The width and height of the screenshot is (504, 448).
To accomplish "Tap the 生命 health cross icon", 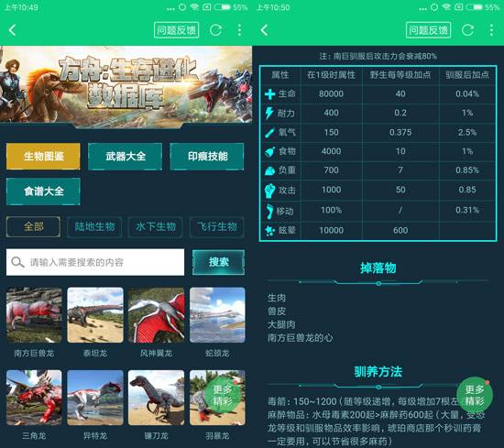I will click(x=269, y=94).
